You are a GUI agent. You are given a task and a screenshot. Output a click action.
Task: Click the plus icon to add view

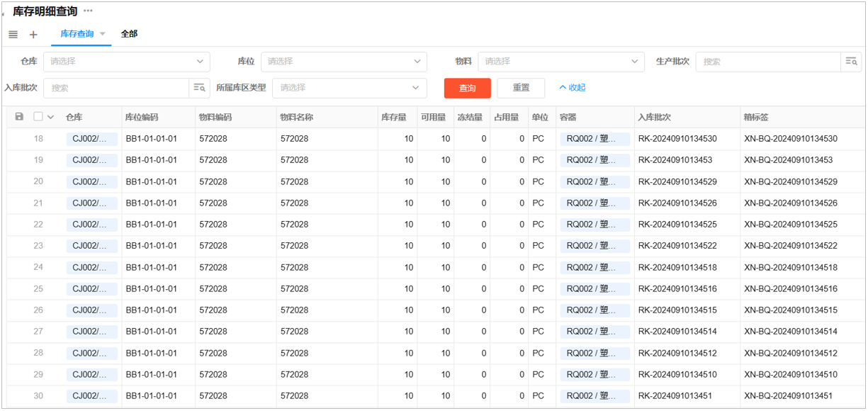(x=33, y=35)
